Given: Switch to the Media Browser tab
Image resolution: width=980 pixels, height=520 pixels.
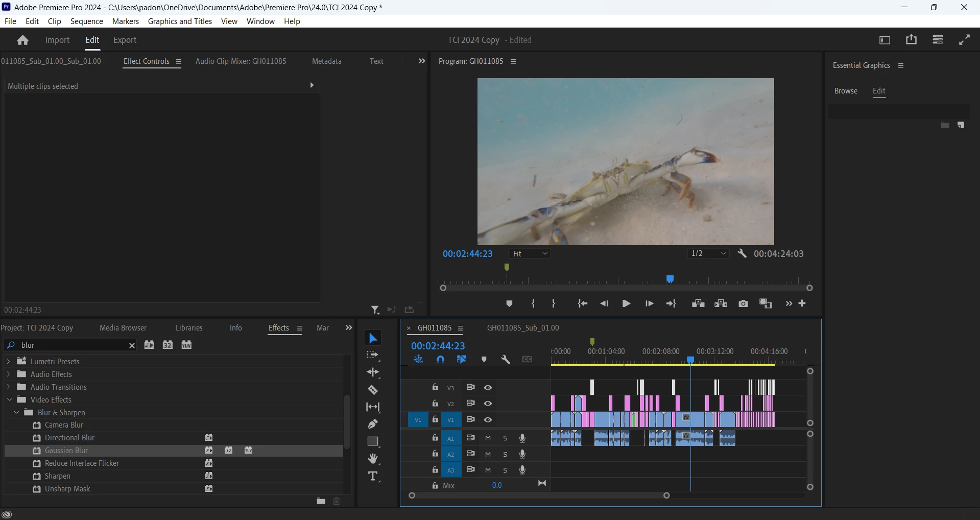Looking at the screenshot, I should pos(123,328).
